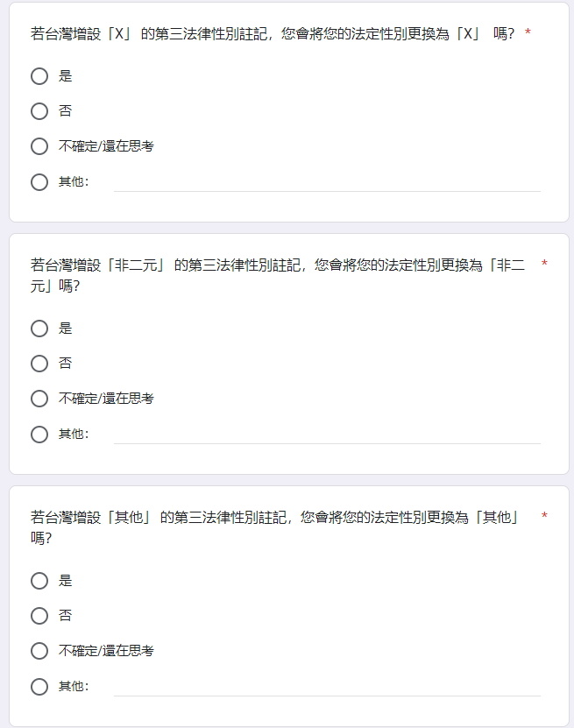Select 否 for the「非二元」question
This screenshot has width=574, height=728.
[39, 363]
